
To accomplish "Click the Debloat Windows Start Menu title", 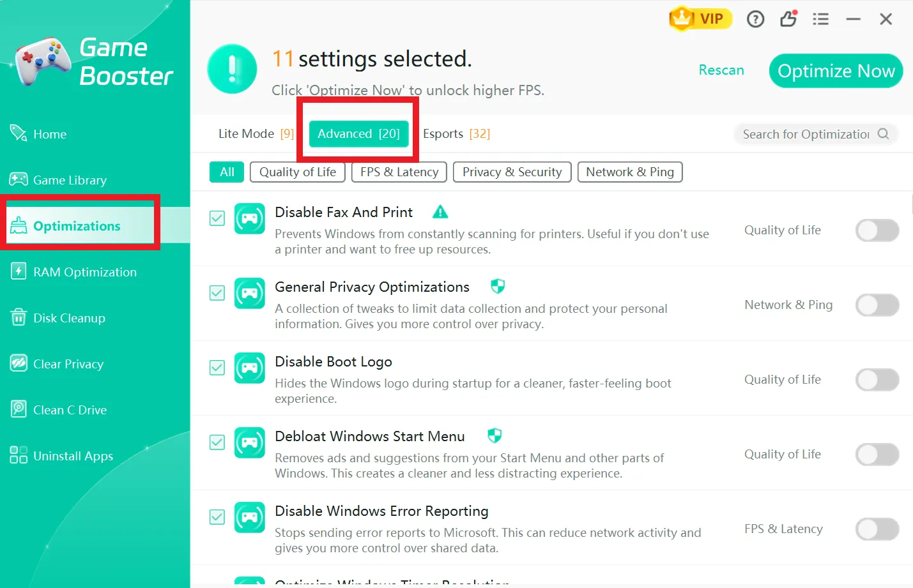I will click(x=370, y=436).
